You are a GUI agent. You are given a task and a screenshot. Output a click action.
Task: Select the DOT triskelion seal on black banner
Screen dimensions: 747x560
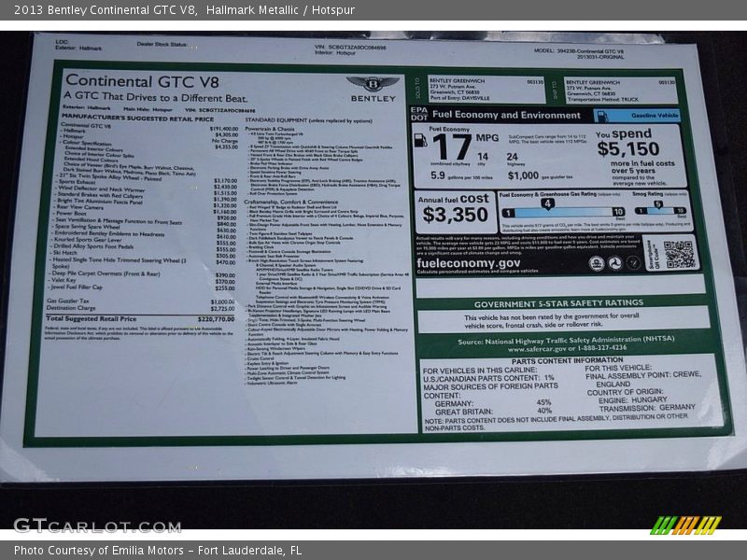pyautogui.click(x=613, y=264)
